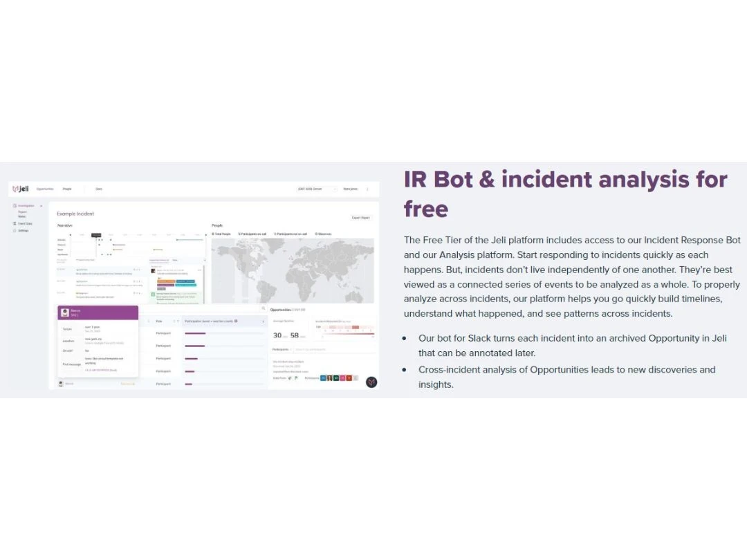The height and width of the screenshot is (560, 747).
Task: Open the Opportunities nav item
Action: 45,189
